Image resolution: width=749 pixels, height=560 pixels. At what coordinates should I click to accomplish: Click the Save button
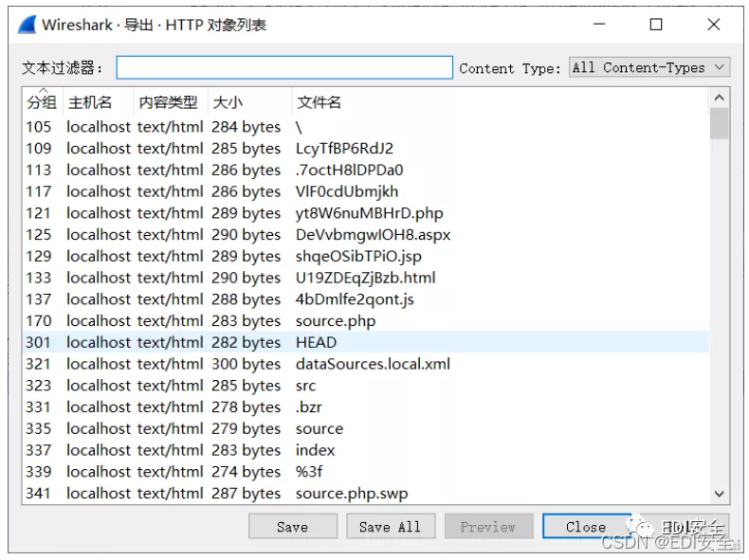click(292, 527)
